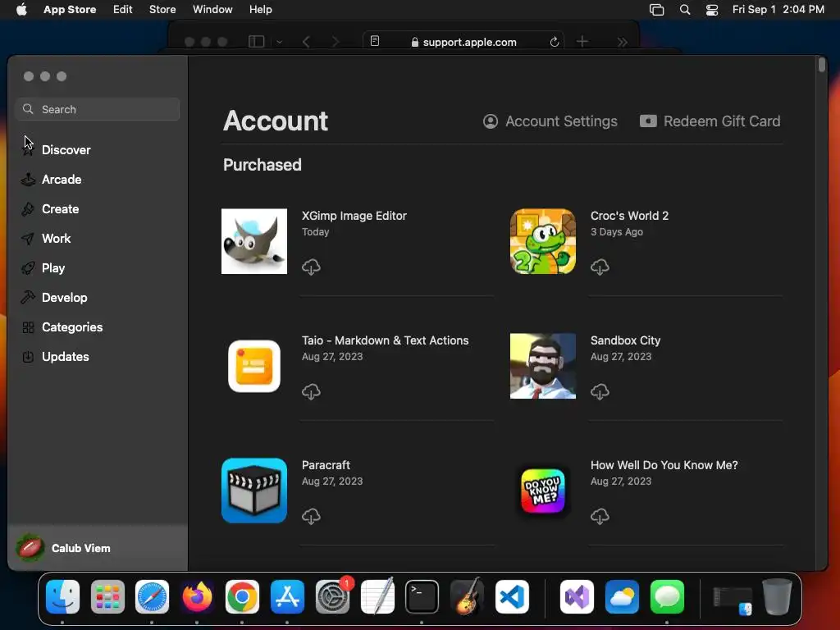Open Do You Know Me app icon
Image resolution: width=840 pixels, height=630 pixels.
543,491
